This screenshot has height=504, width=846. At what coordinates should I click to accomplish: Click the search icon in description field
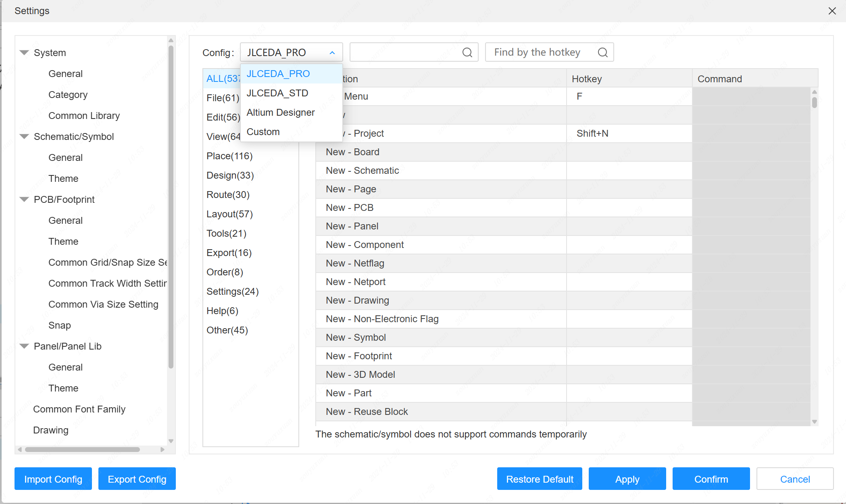[x=467, y=52]
